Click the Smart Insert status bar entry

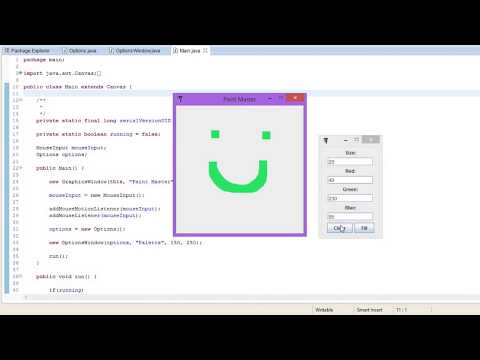[x=369, y=310]
